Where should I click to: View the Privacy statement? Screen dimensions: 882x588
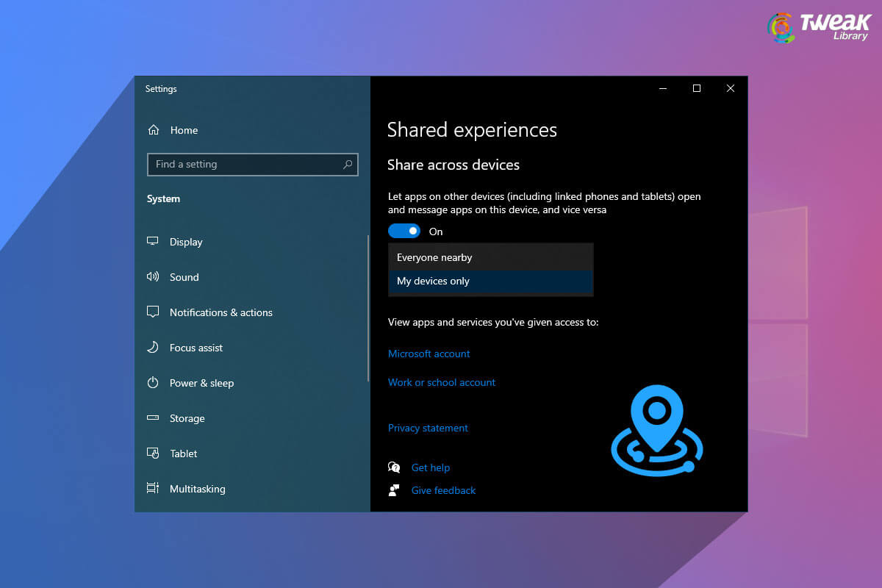click(428, 428)
